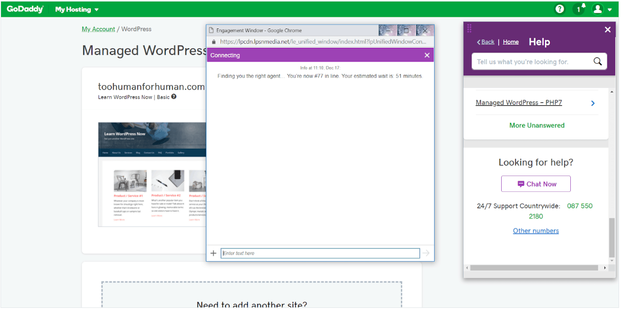The image size is (644, 313).
Task: Click the horizontal scroll left arrow
Action: [x=467, y=268]
